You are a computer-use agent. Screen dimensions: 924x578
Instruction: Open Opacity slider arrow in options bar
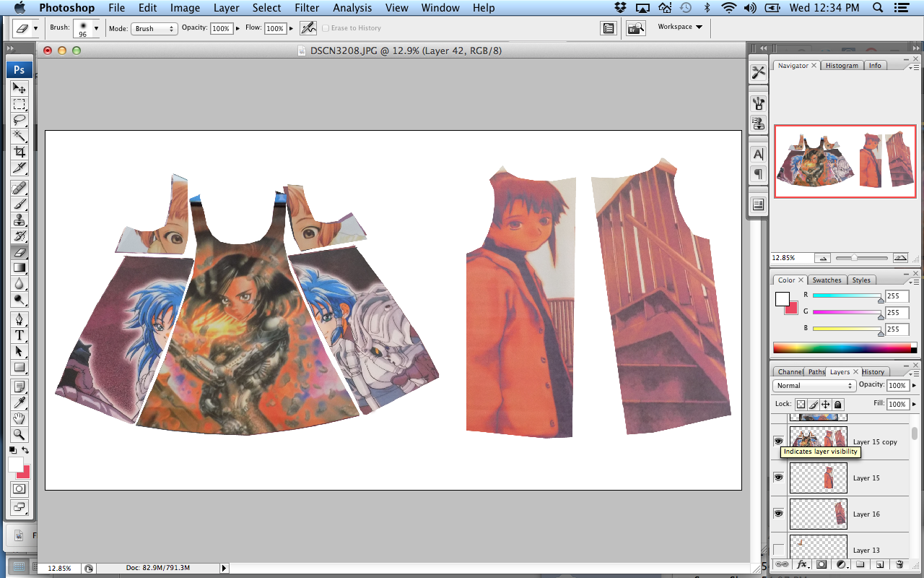coord(237,29)
